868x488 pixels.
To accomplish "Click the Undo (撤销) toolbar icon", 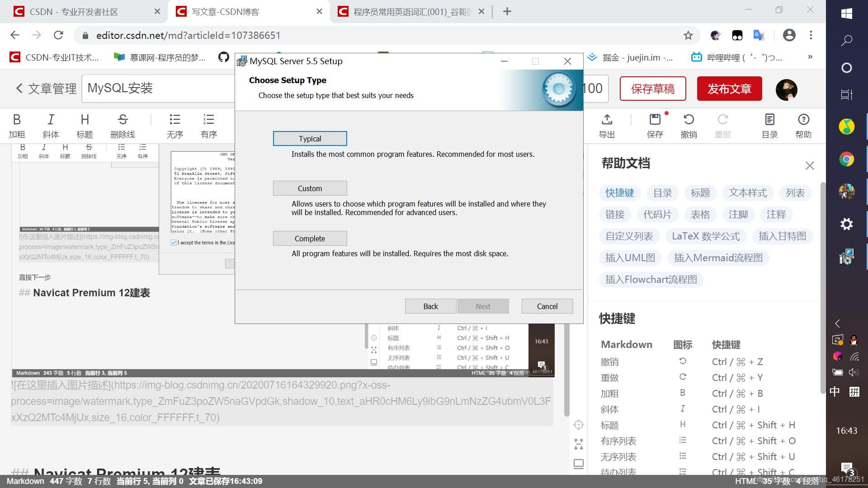I will tap(689, 126).
